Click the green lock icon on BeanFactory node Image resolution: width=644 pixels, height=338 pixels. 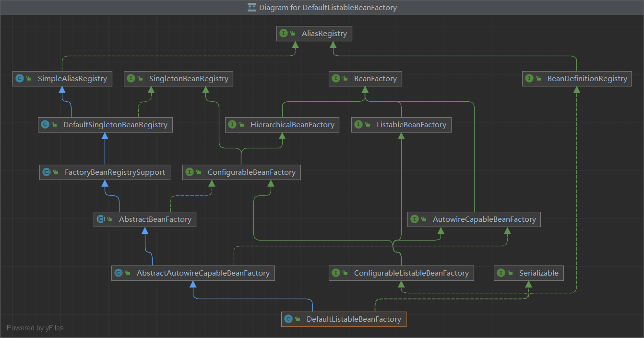tap(346, 79)
